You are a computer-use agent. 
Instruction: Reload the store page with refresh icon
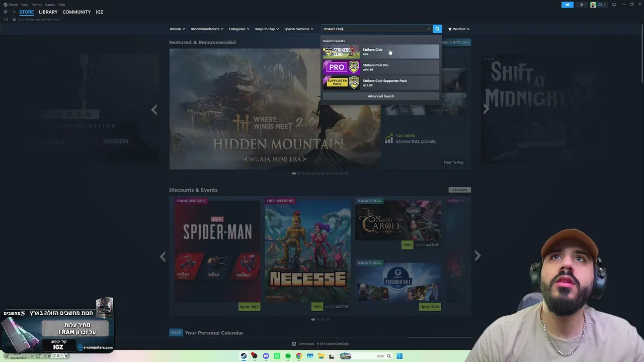click(x=6, y=20)
